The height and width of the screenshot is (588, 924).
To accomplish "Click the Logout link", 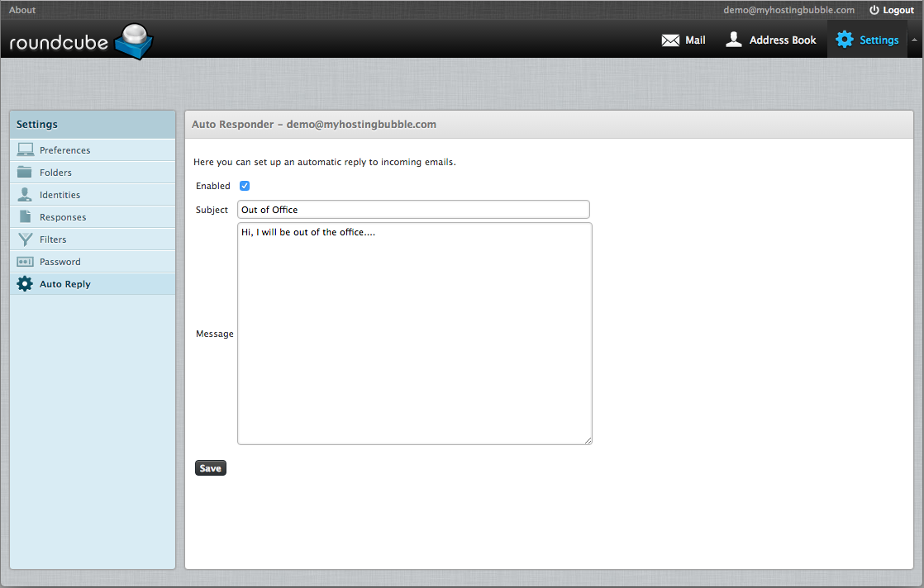I will coord(892,10).
